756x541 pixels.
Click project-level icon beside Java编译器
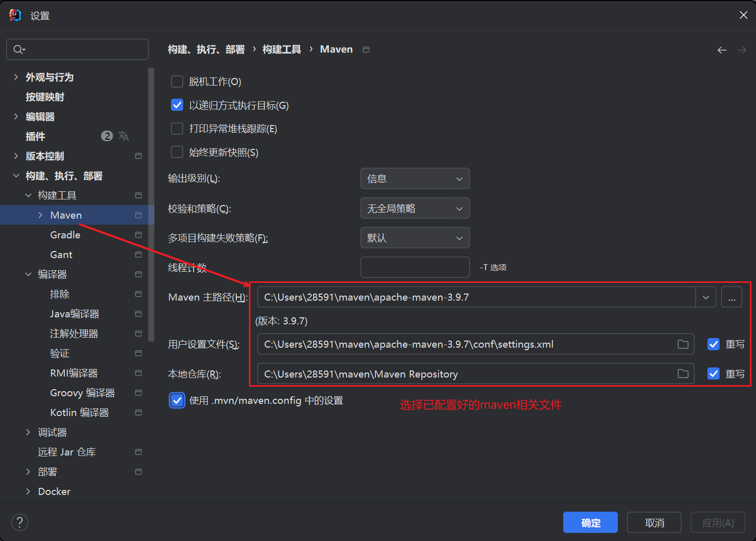click(x=138, y=314)
